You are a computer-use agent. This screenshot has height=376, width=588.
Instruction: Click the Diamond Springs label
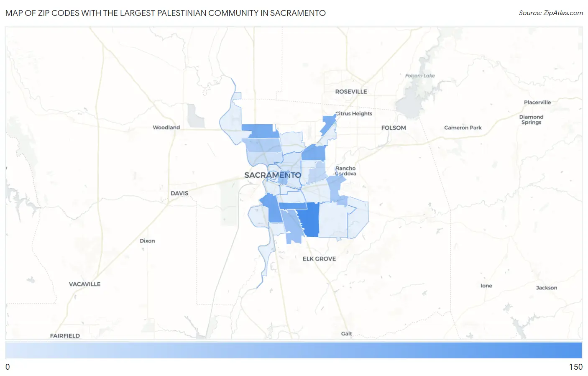pos(531,120)
